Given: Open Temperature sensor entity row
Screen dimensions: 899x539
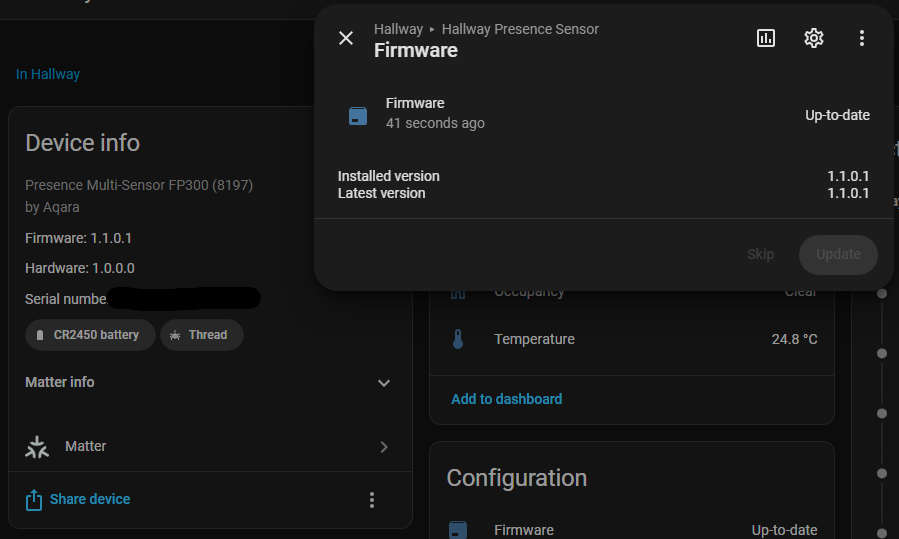Looking at the screenshot, I should [632, 339].
